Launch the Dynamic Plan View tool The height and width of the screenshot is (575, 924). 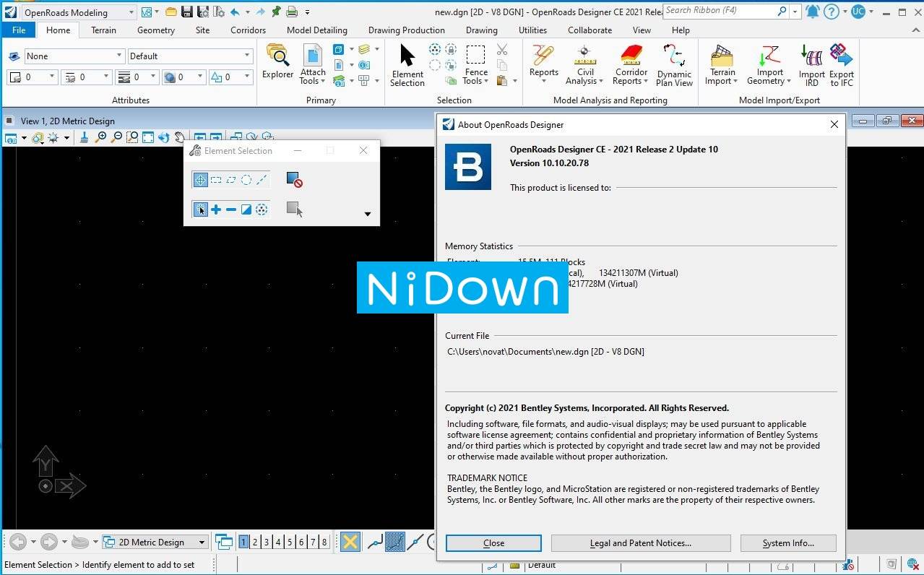(x=674, y=65)
